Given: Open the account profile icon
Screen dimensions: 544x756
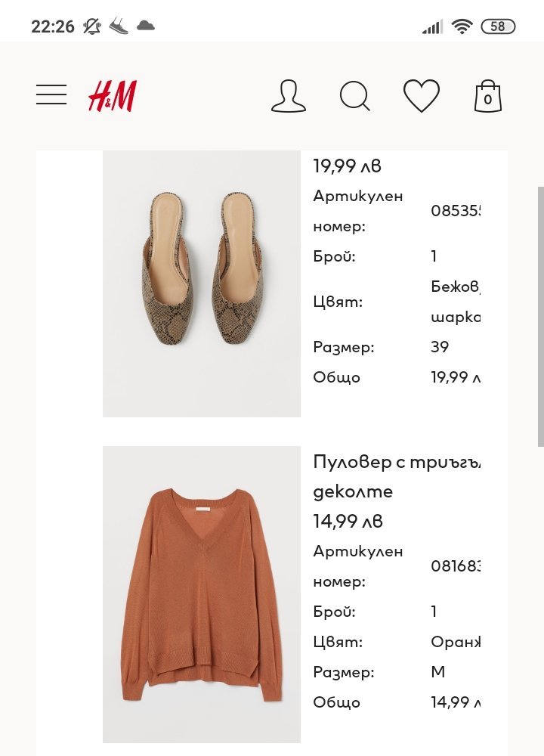Looking at the screenshot, I should 288,96.
